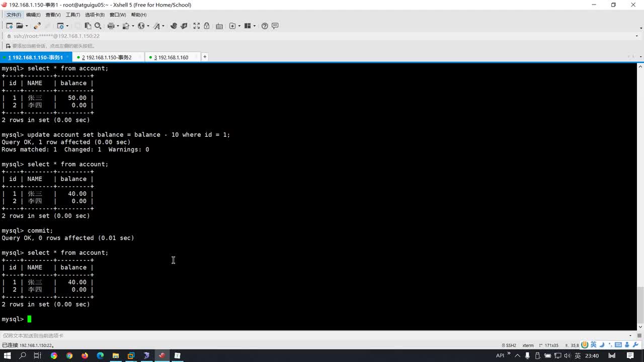The height and width of the screenshot is (362, 644).
Task: Switch to tab 3 192.168.1.160
Action: tap(172, 57)
